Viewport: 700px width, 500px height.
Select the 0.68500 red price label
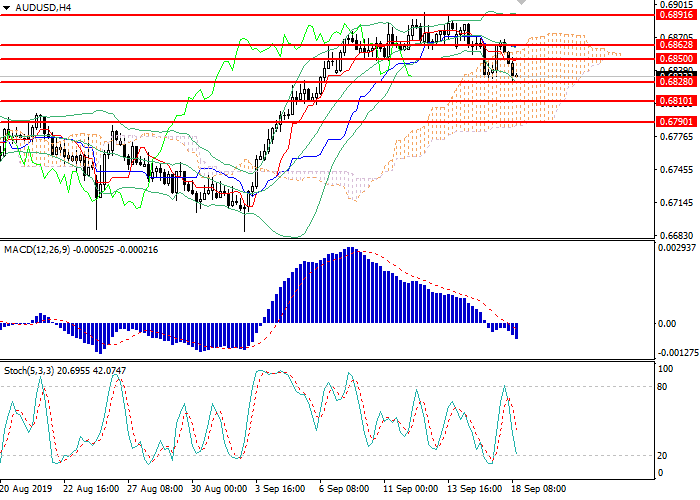[675, 59]
